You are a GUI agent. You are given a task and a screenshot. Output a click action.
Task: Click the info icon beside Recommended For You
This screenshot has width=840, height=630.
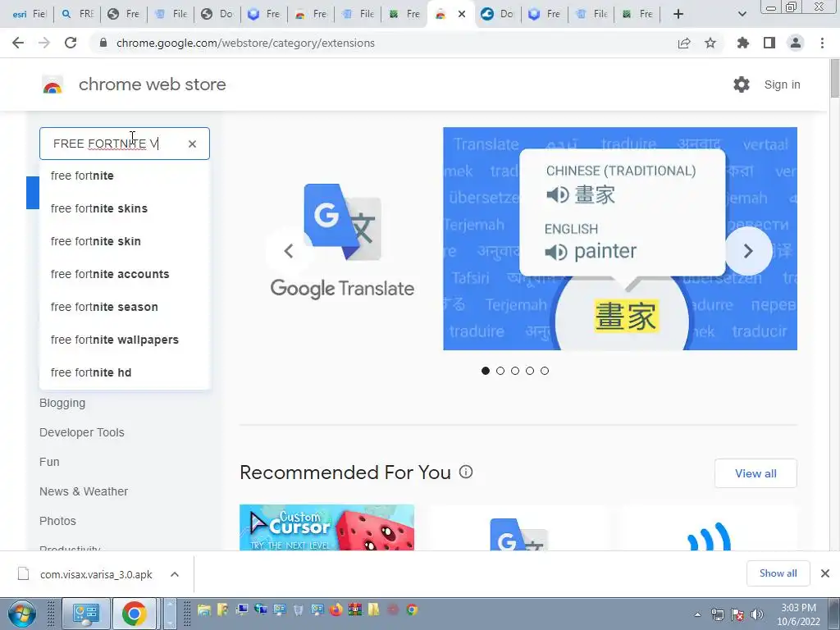[x=466, y=472]
